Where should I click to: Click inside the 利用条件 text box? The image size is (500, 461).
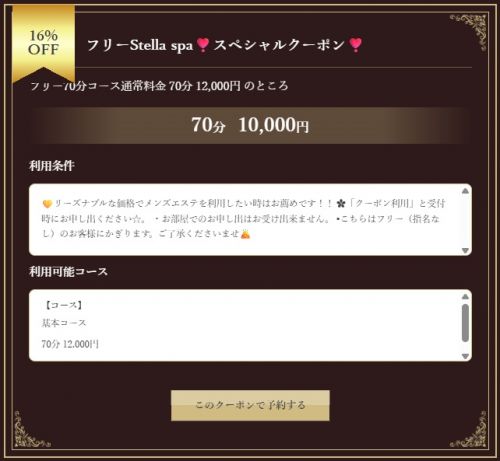point(245,220)
